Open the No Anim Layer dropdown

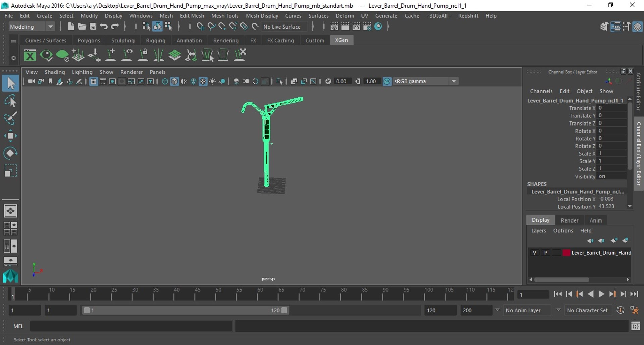click(x=527, y=310)
